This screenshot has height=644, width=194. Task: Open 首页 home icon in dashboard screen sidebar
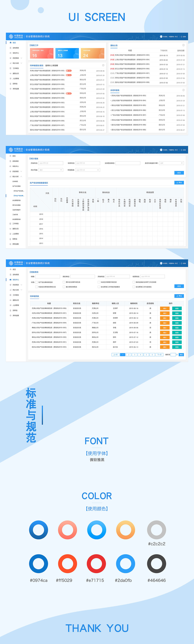coord(10,43)
